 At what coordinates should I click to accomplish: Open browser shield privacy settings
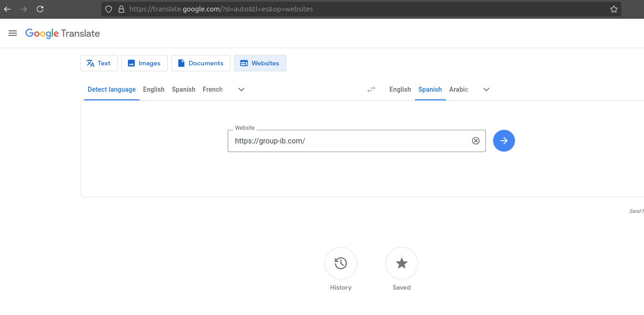click(108, 9)
